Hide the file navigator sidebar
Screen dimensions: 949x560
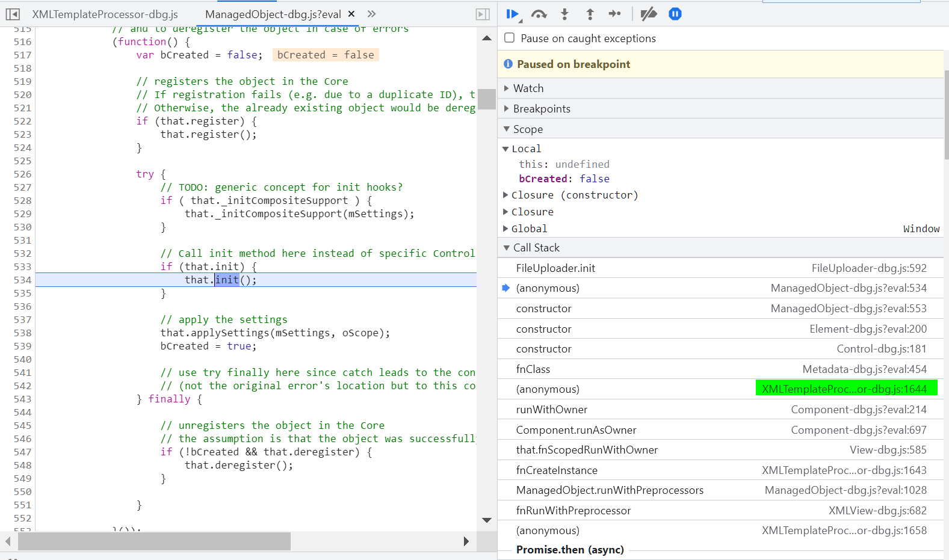pos(13,14)
